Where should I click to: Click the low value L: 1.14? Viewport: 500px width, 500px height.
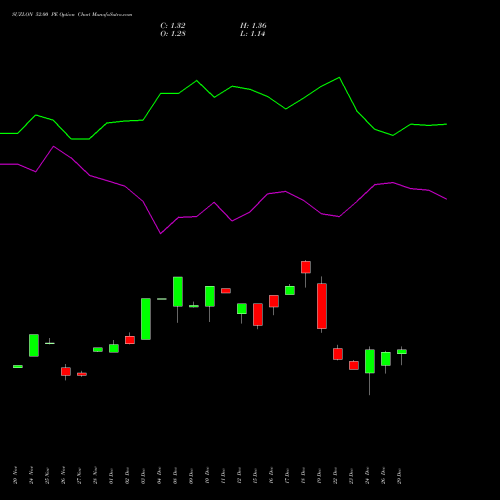point(252,34)
